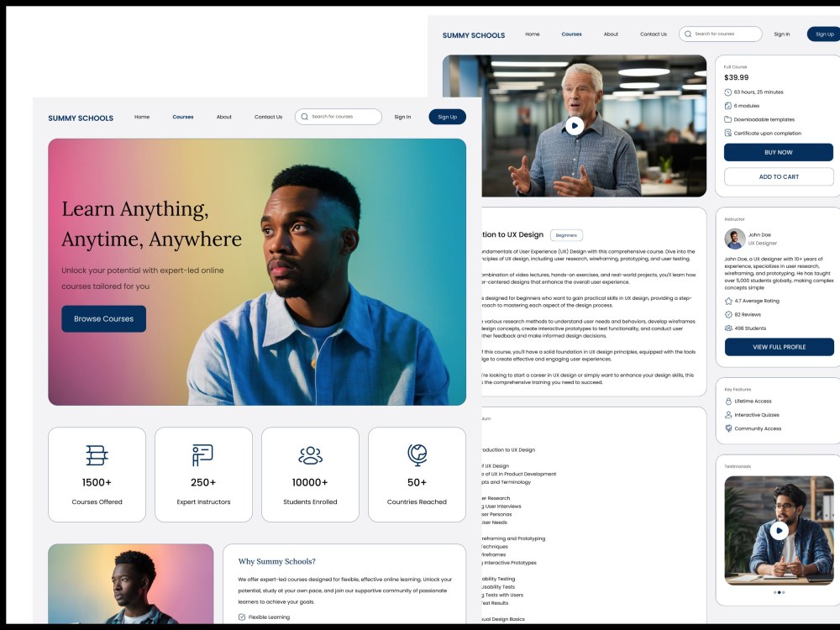This screenshot has width=840, height=630.
Task: Click the Why Summy Schools? heading
Action: coord(277,561)
